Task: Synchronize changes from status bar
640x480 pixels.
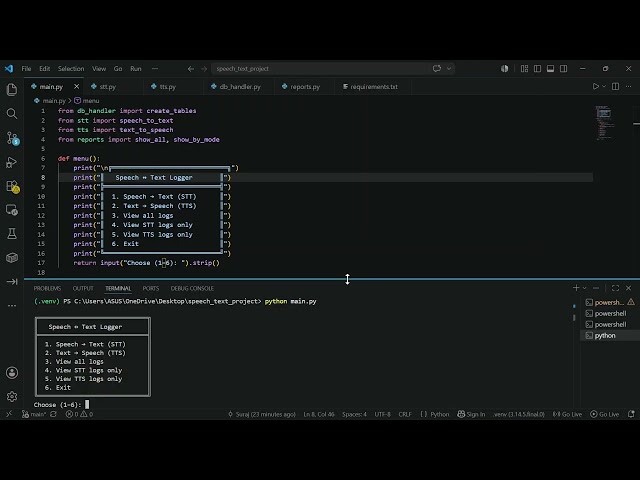Action: click(53, 414)
